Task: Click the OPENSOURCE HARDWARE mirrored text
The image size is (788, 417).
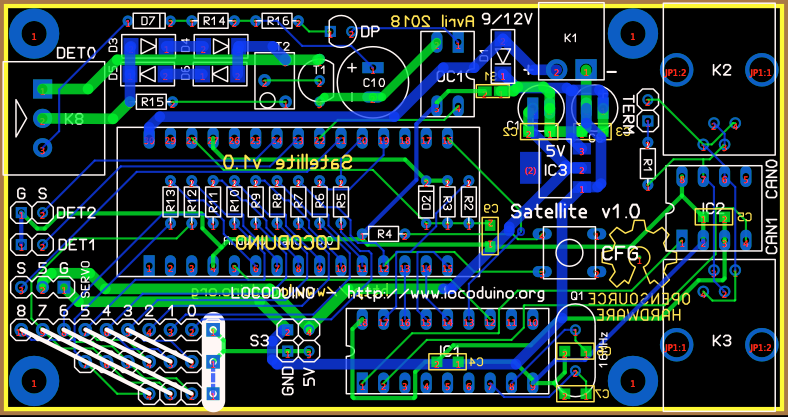Action: pos(639,306)
